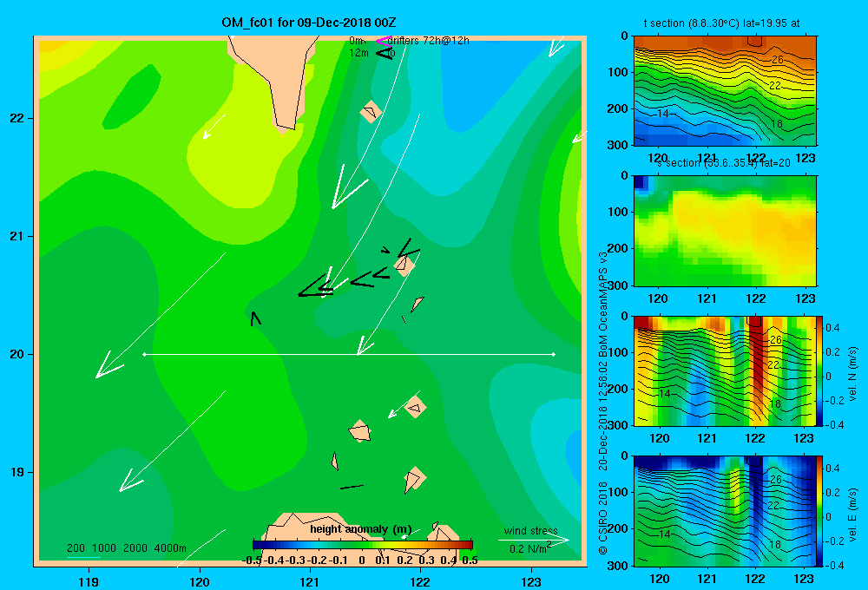
Task: Click the -0.5 tick on height anomaly colorbar
Action: (x=252, y=560)
